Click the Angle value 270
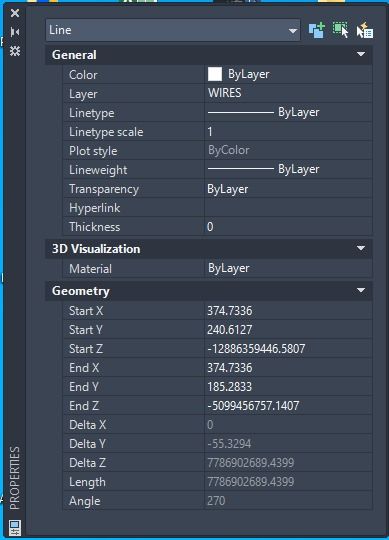389x540 pixels. [216, 500]
